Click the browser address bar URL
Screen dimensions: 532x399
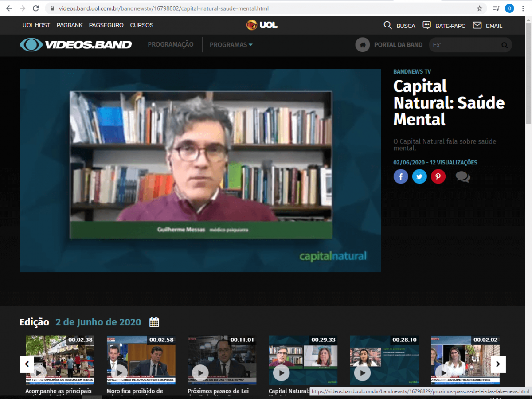click(164, 8)
